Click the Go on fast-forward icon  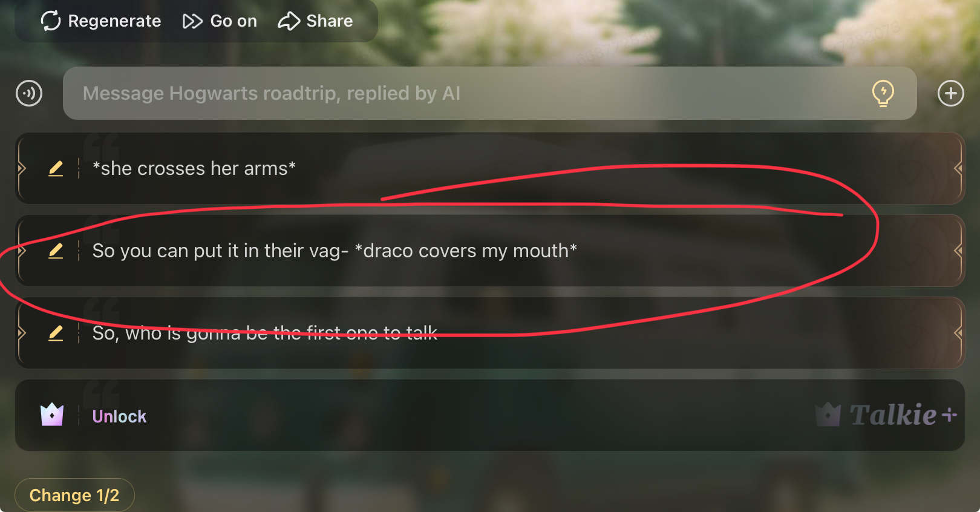192,21
